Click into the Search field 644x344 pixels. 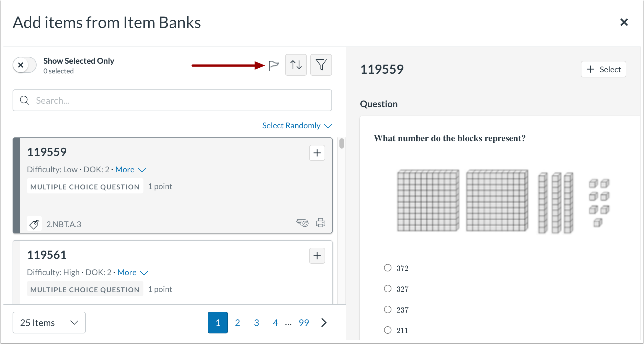tap(172, 101)
